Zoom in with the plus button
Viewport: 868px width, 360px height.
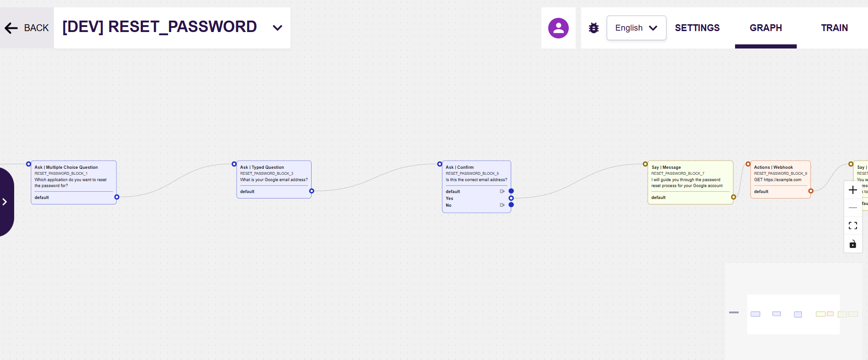point(852,190)
